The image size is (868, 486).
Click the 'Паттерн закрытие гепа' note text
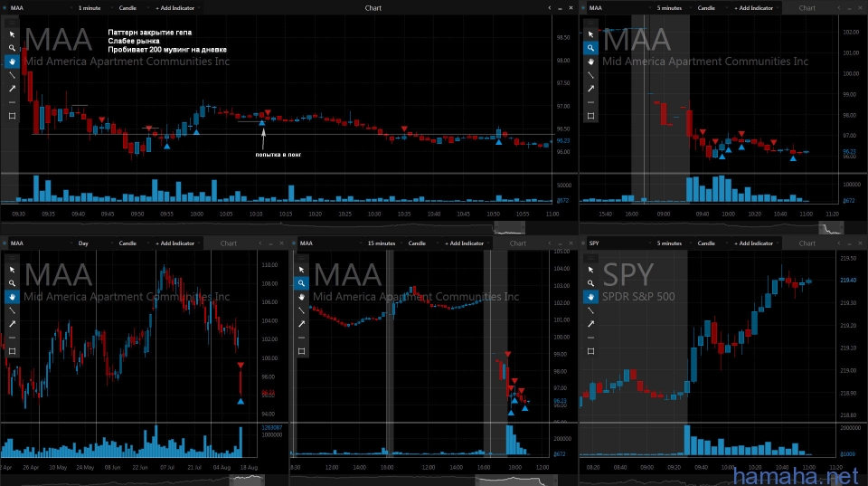pos(149,33)
